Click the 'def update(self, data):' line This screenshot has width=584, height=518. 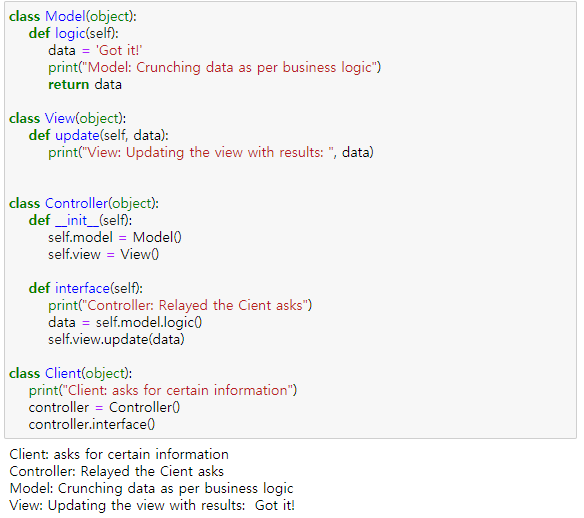[x=99, y=136]
